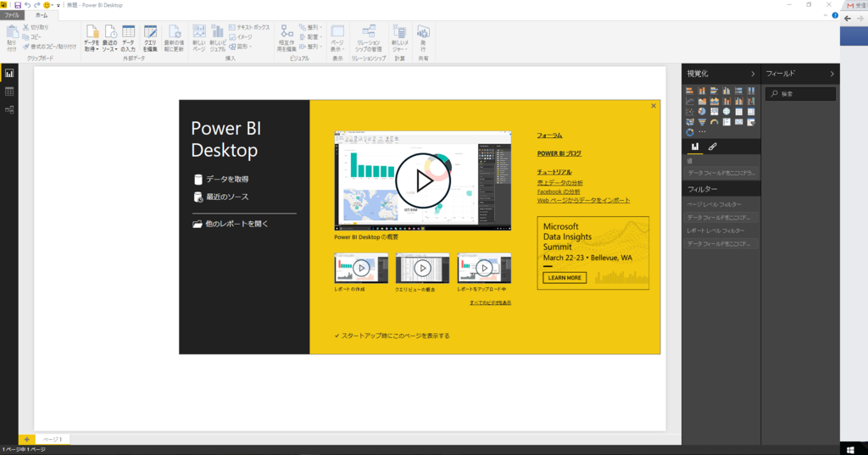Screen dimensions: 868x455
Task: Open the Windows Start button
Action: coord(850,449)
